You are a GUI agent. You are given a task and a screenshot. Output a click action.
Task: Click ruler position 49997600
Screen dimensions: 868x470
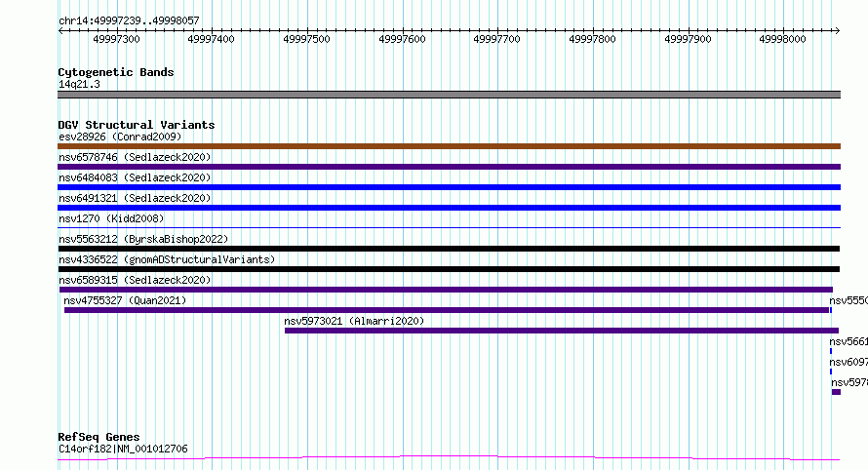point(402,39)
